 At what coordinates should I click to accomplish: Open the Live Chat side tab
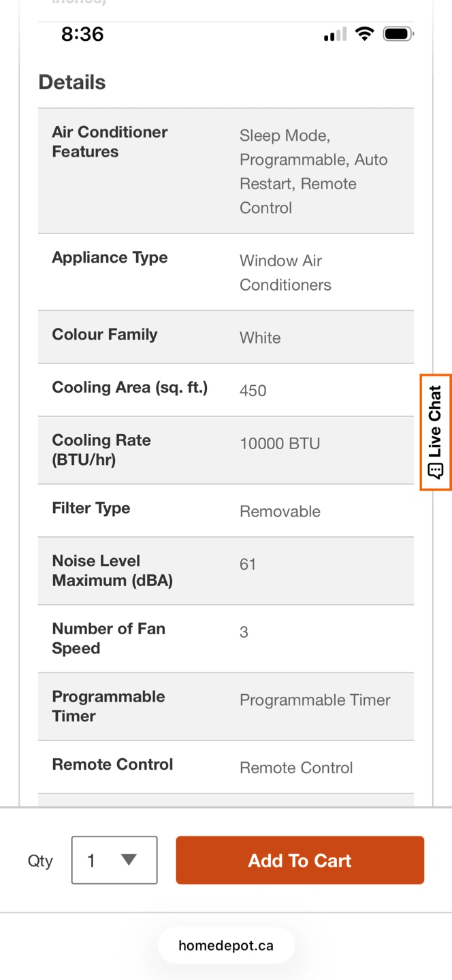point(436,432)
